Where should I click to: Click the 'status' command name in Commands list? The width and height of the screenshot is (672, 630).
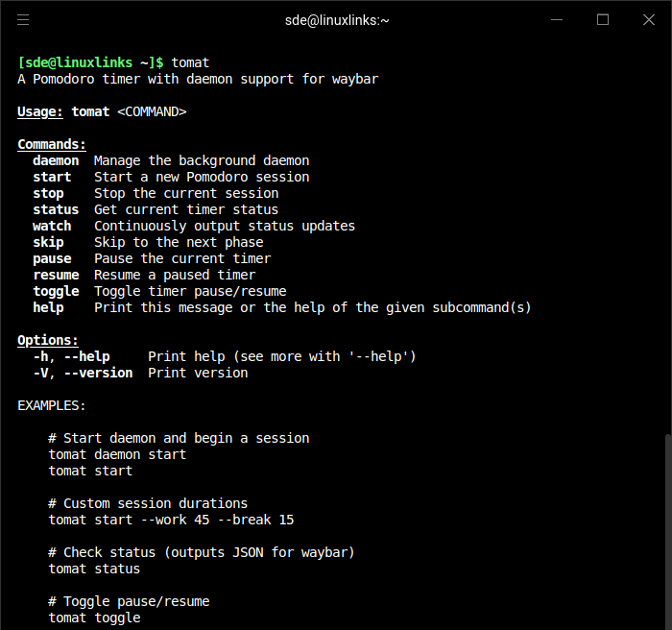tap(56, 209)
